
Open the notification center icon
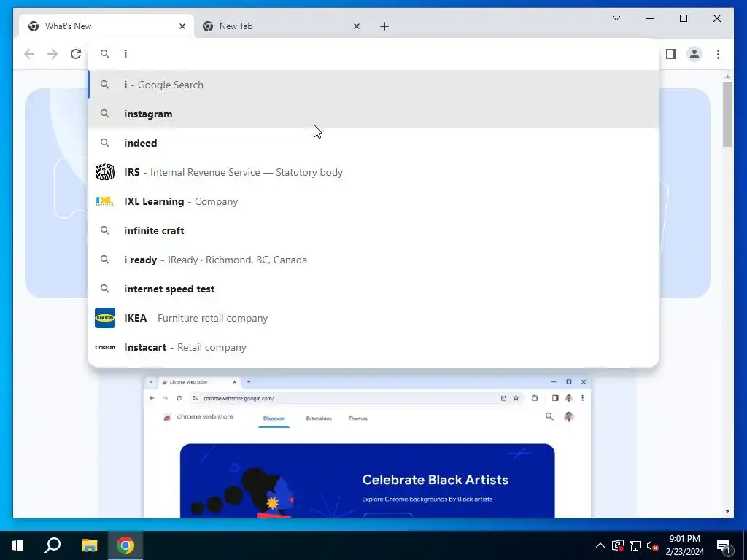point(724,545)
